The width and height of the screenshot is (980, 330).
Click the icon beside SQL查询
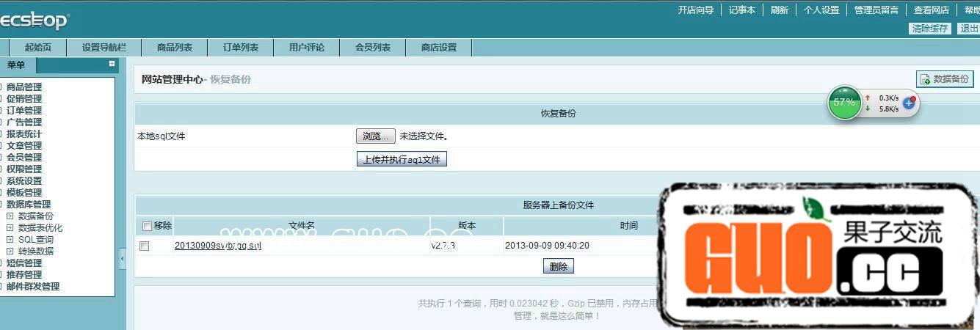tap(10, 240)
